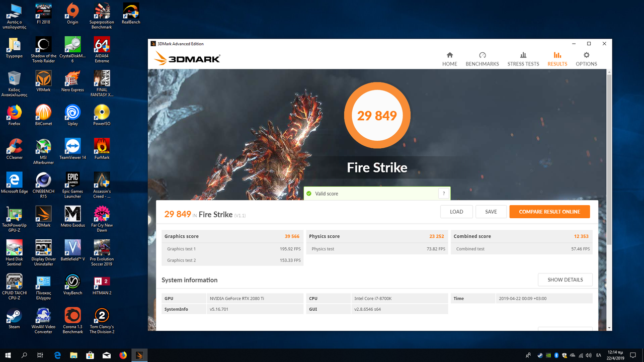Image resolution: width=644 pixels, height=362 pixels.
Task: Select the CPUID TAICHI CPU-Z icon
Action: point(14,287)
